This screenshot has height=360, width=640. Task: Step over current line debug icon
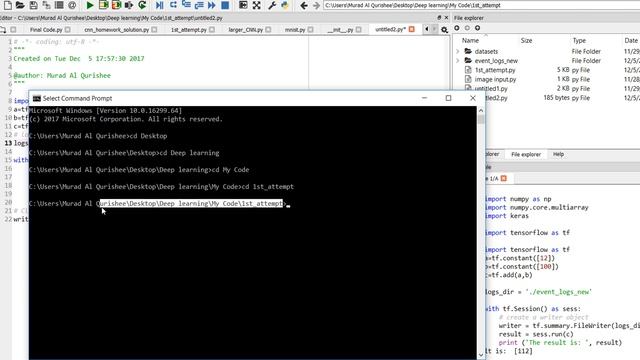pyautogui.click(x=173, y=5)
